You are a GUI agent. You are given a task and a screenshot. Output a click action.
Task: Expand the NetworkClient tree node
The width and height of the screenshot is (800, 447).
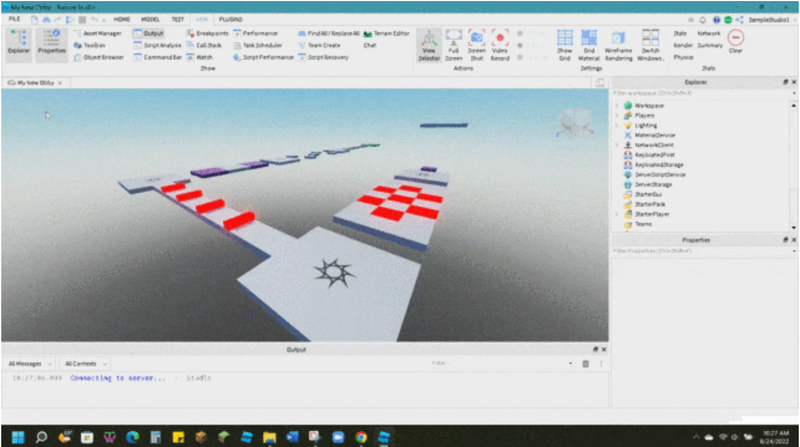(x=617, y=145)
